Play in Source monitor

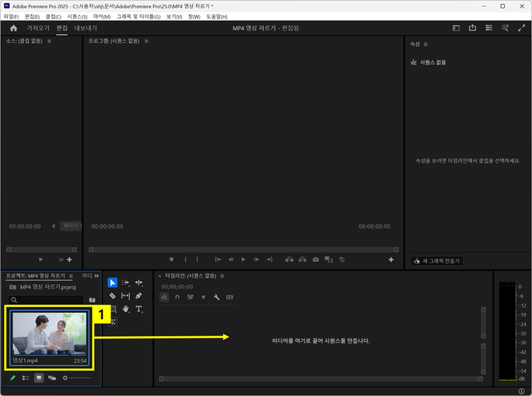click(41, 260)
